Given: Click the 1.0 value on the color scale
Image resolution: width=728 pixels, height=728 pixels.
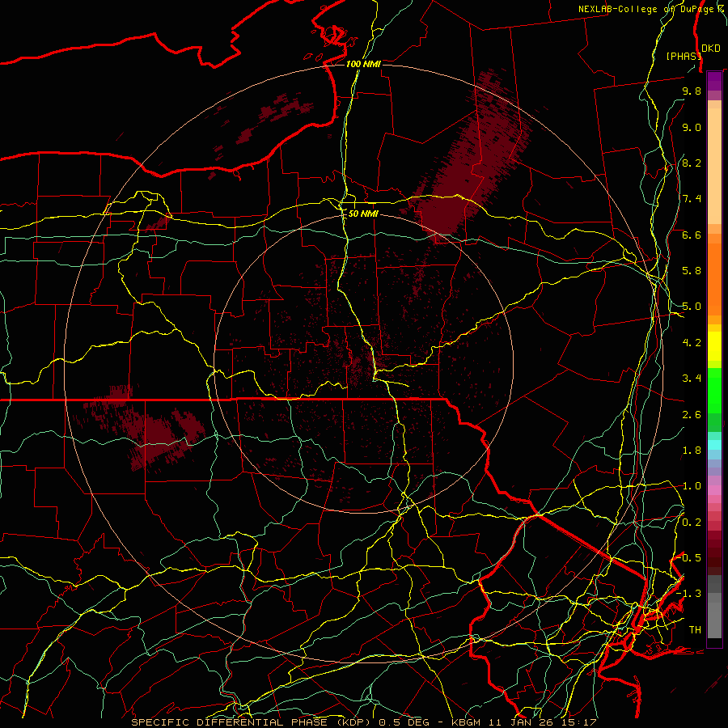Looking at the screenshot, I should click(x=692, y=486).
